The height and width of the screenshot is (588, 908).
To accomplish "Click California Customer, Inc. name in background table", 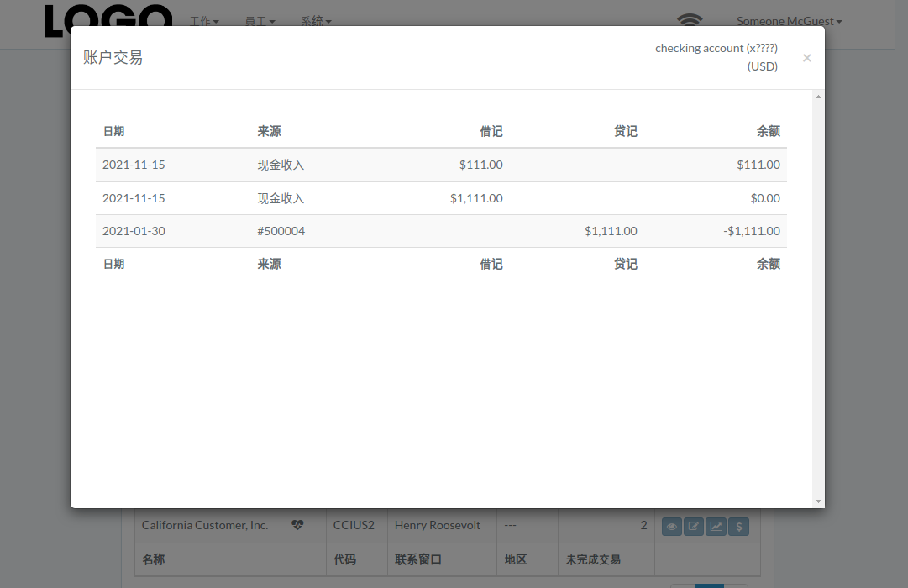I will 205,526.
